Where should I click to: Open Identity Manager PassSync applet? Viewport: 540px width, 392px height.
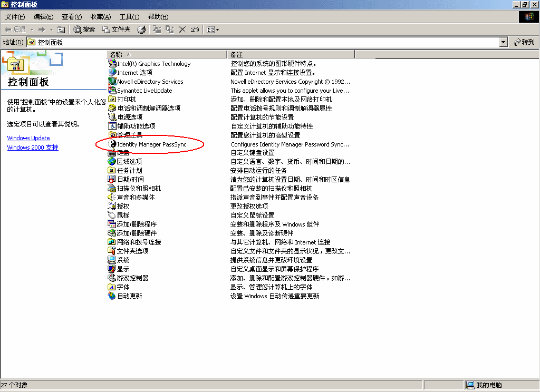(153, 144)
